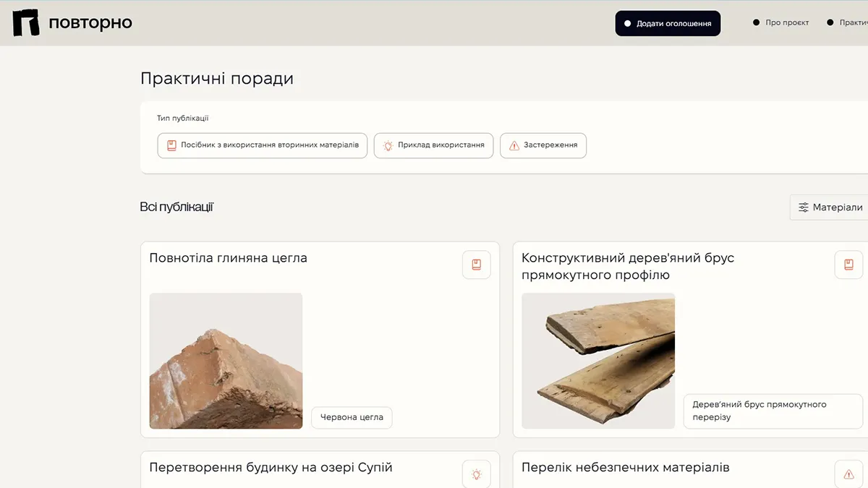Open the Практичні menu item in header
The width and height of the screenshot is (868, 488).
click(x=852, y=23)
